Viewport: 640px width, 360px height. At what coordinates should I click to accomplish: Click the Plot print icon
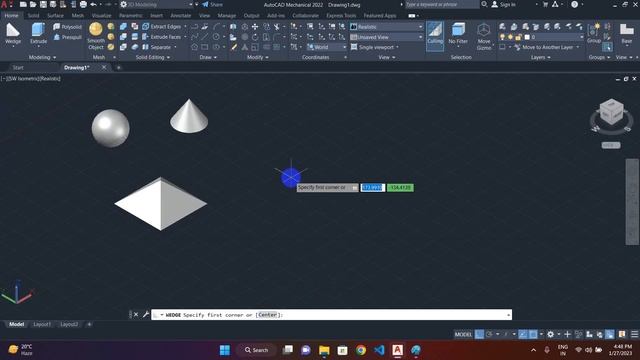pos(83,4)
